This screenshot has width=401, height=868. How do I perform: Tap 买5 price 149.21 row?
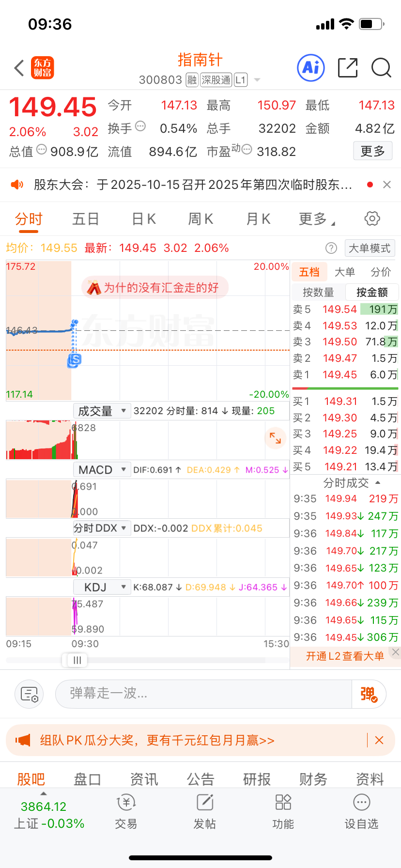345,466
